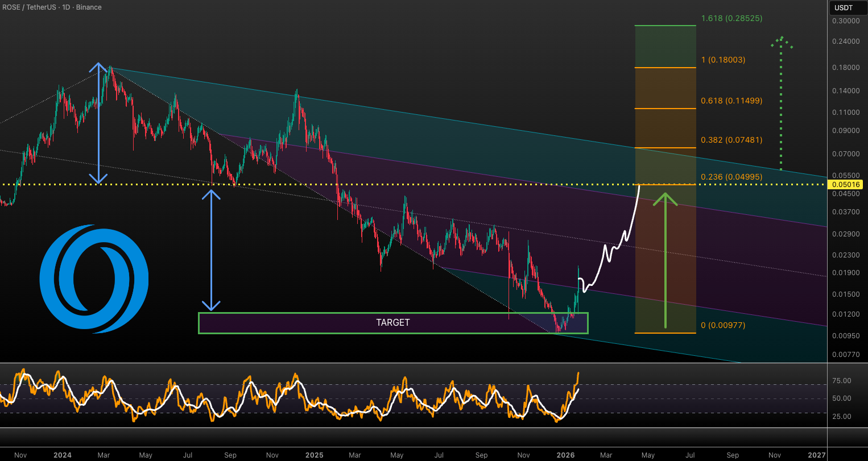Click the 0 (0.00977) Fibonacci base label
This screenshot has height=461, width=868.
tap(723, 325)
